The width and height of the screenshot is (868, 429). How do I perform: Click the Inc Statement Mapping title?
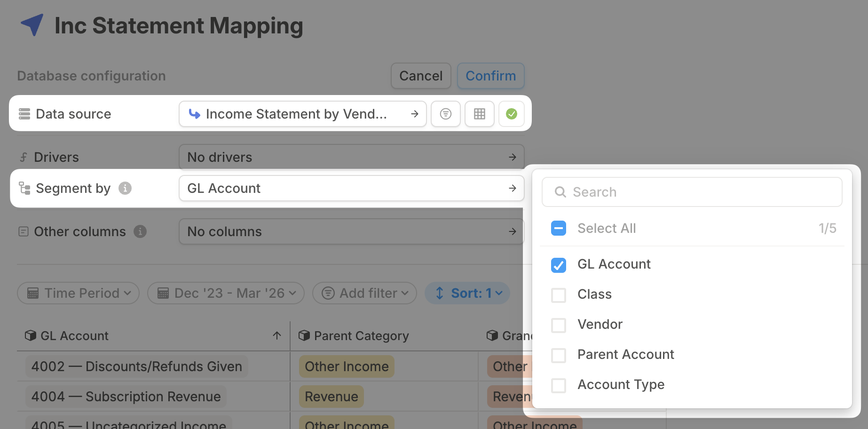point(179,25)
